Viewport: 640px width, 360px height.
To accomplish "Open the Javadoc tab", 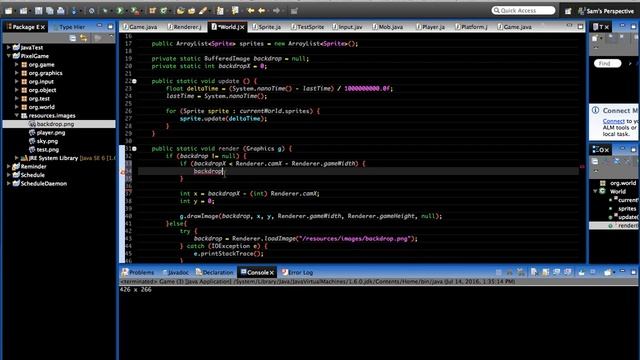I will click(x=176, y=272).
